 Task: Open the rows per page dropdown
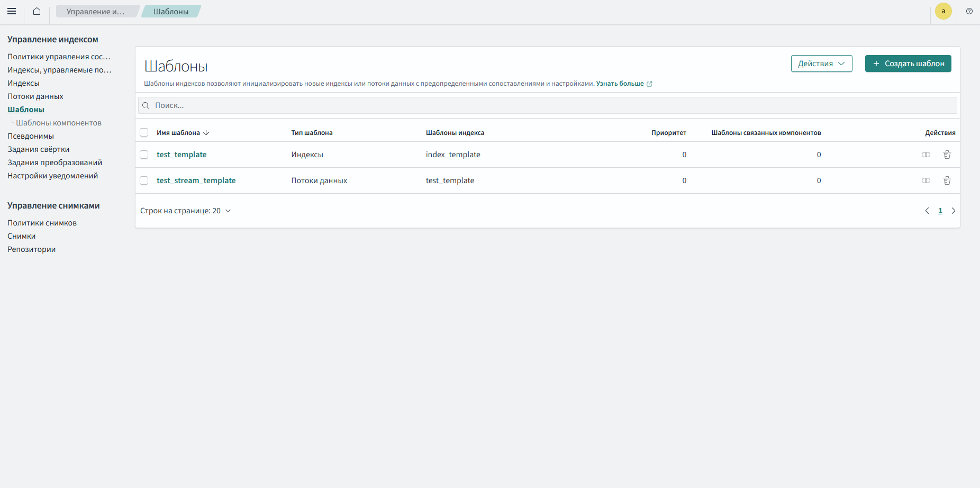(186, 211)
